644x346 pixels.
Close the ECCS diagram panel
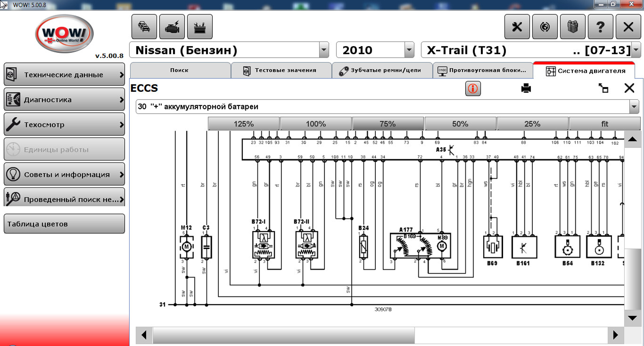tap(629, 88)
